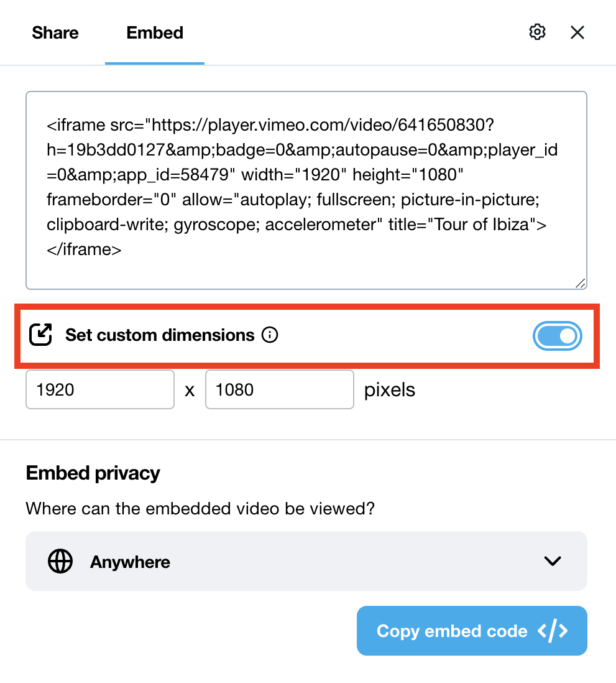616x683 pixels.
Task: Click the width field showing 1920
Action: point(99,390)
